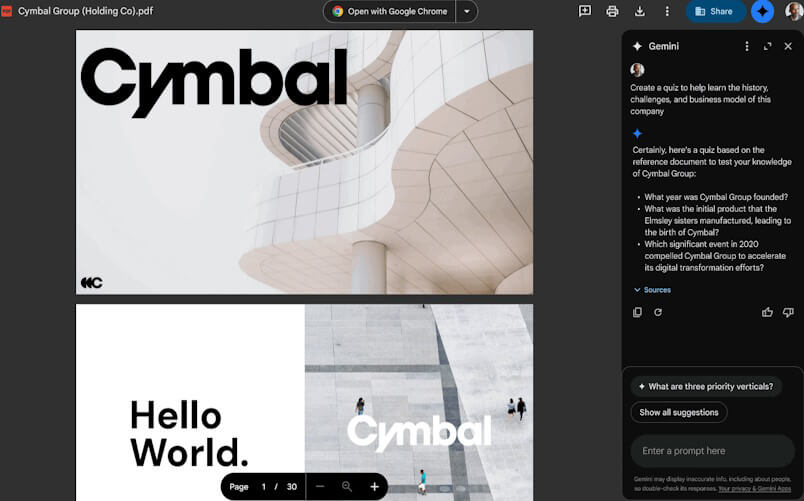
Task: Click quiz question What year was Cymbal Group founded
Action: pos(716,197)
